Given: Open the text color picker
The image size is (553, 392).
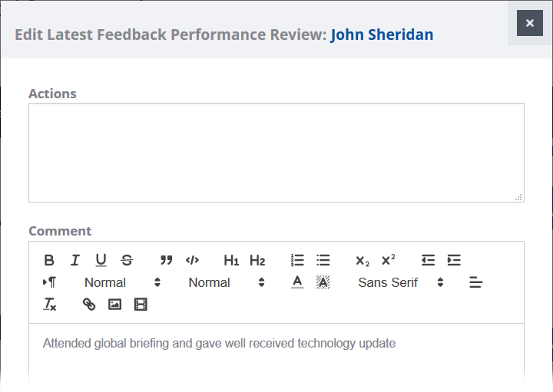Looking at the screenshot, I should click(297, 282).
